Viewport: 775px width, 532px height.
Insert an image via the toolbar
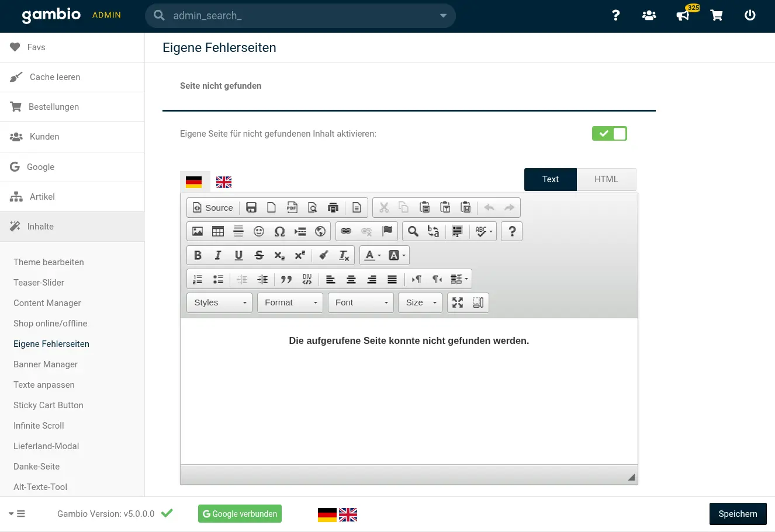point(198,231)
